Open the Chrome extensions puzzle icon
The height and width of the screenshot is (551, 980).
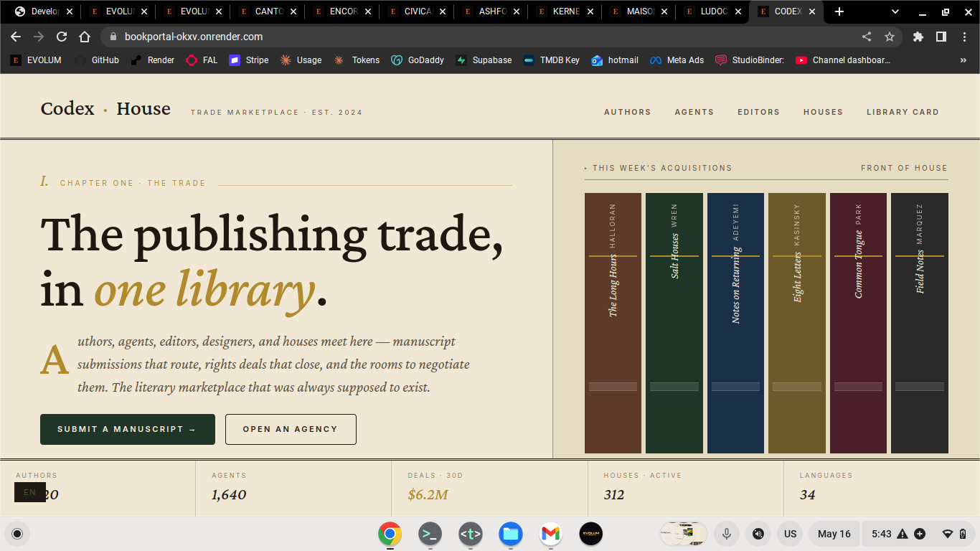(918, 37)
